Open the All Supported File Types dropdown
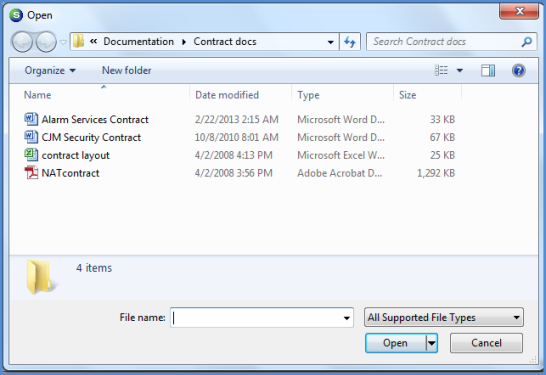This screenshot has width=546, height=375. click(444, 317)
